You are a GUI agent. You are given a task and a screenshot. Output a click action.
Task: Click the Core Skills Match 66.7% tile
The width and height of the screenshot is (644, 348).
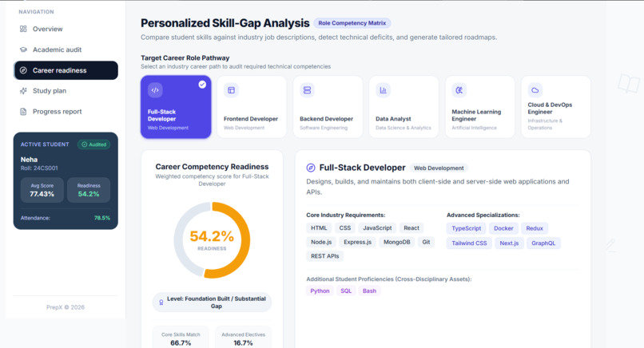click(x=181, y=338)
